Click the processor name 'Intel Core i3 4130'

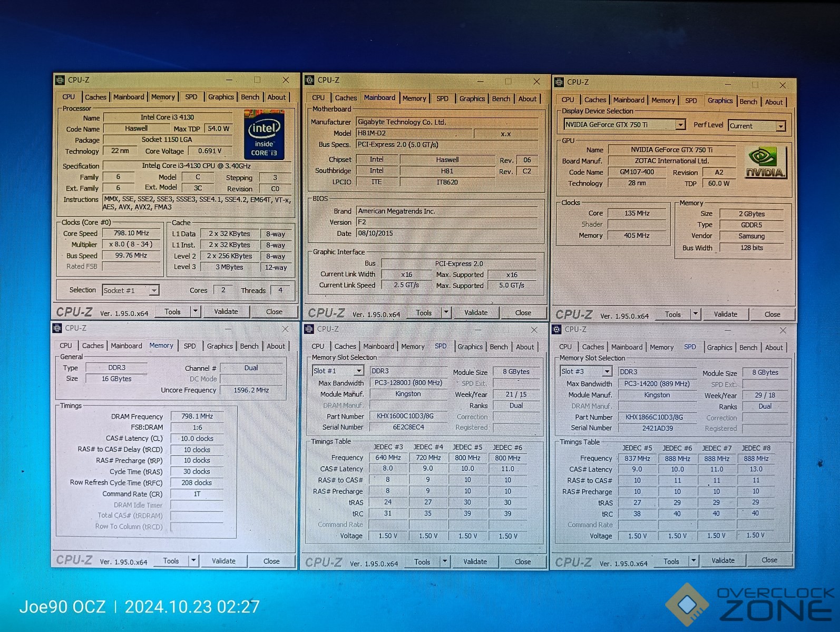[167, 117]
